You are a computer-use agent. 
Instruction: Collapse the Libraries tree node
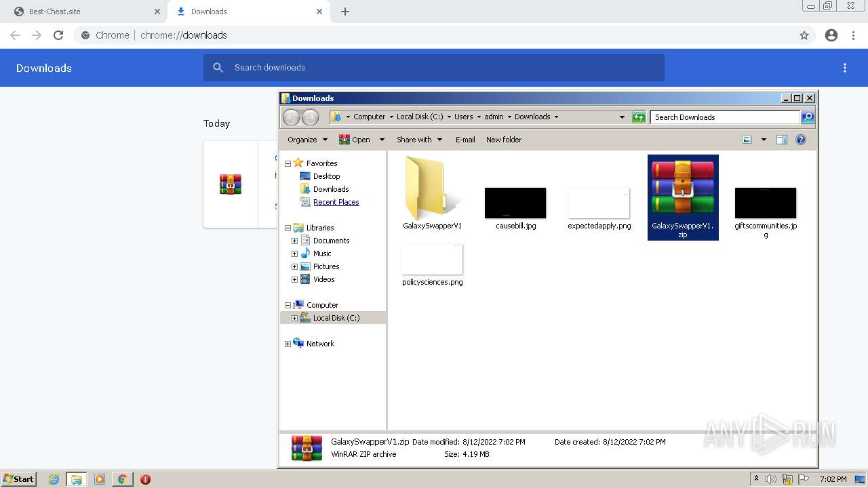click(288, 228)
